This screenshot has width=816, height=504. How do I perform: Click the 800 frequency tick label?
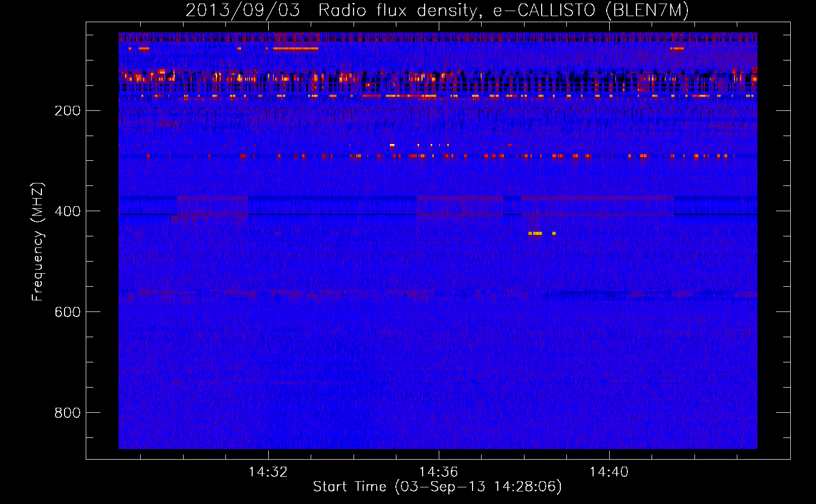(x=68, y=413)
